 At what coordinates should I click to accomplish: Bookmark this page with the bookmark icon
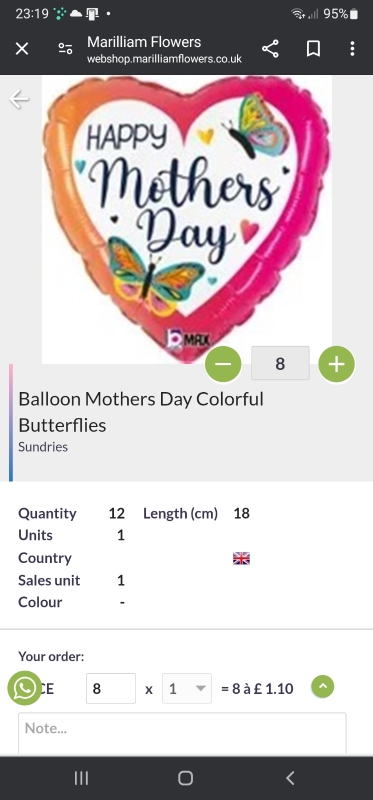coord(313,49)
